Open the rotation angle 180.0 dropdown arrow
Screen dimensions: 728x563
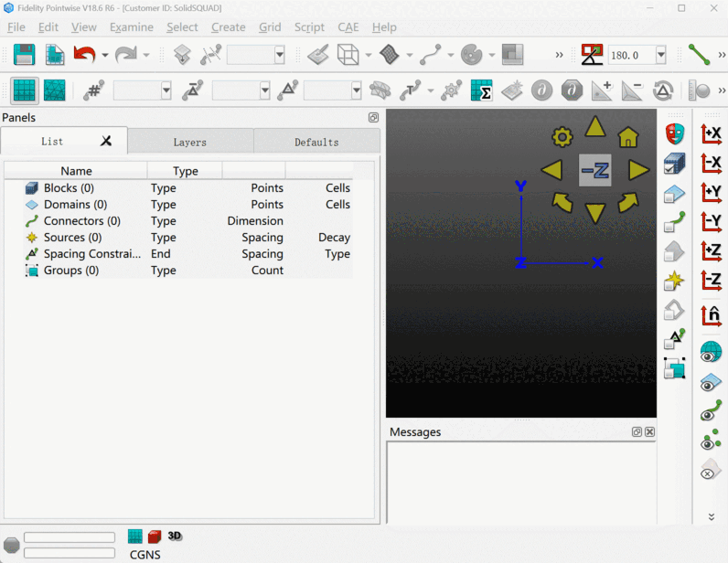pyautogui.click(x=661, y=55)
